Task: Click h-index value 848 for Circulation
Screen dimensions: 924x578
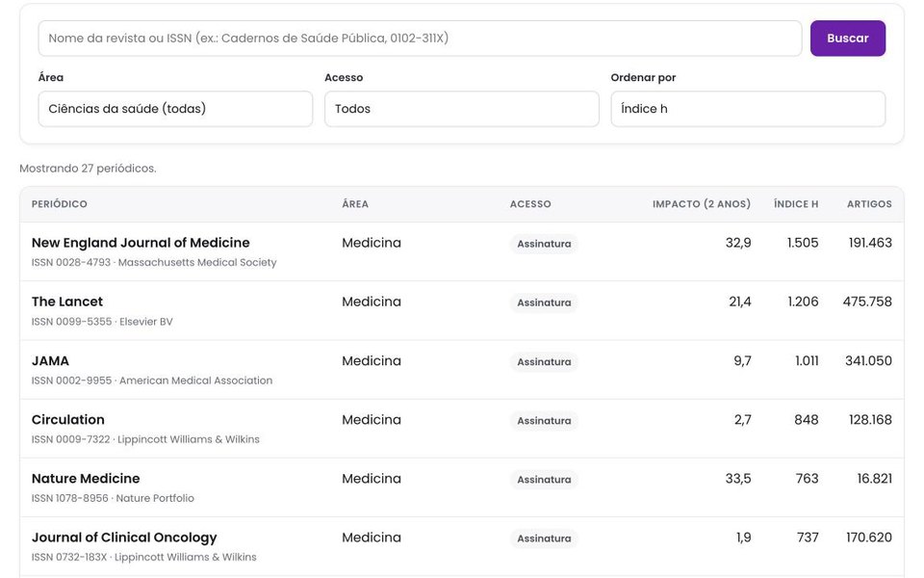Action: coord(807,419)
